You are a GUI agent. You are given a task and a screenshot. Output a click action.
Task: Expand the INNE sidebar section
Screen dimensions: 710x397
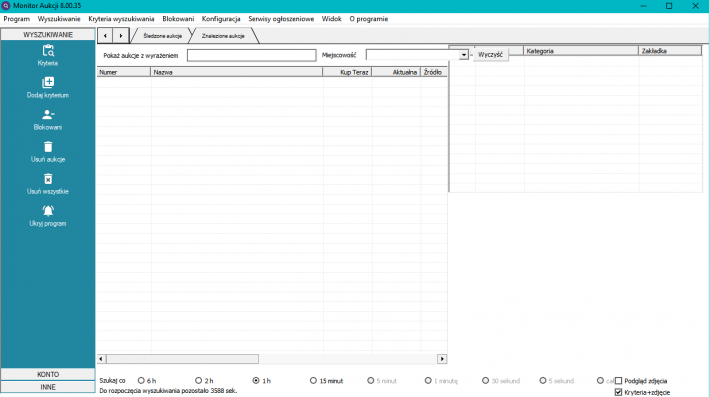(48, 387)
